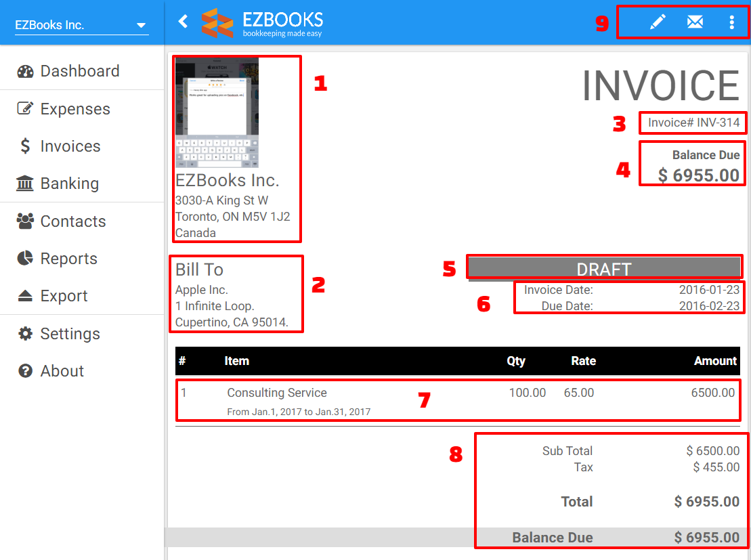Click the item quantity 100.00
This screenshot has width=751, height=560.
pyautogui.click(x=528, y=393)
